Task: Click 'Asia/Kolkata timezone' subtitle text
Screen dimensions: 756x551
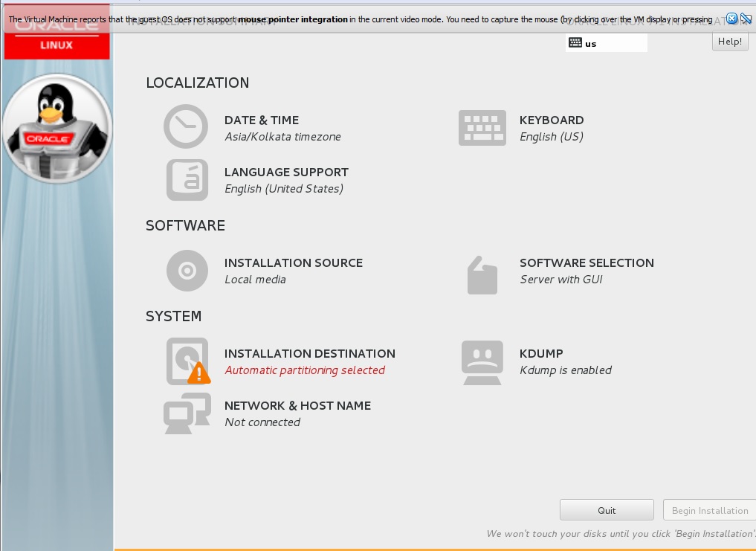Action: [x=282, y=137]
